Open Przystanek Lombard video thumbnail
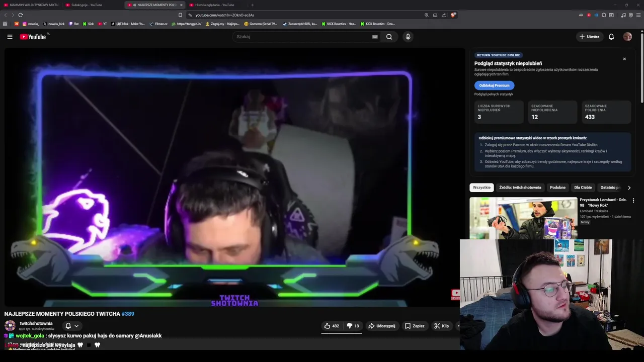 click(523, 218)
